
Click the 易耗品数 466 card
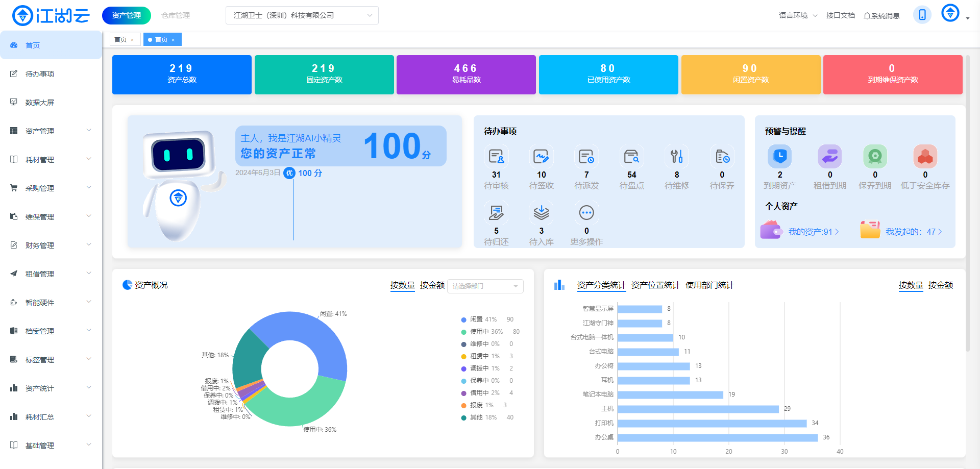point(466,75)
